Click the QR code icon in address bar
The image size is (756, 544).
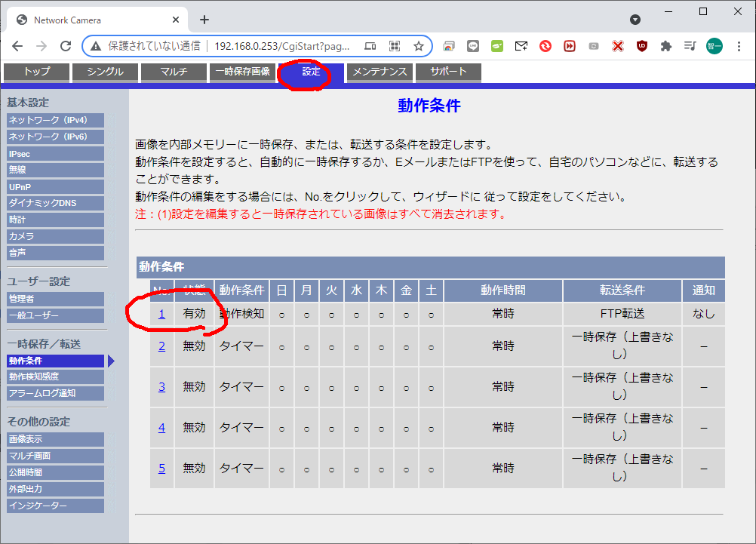(x=394, y=46)
